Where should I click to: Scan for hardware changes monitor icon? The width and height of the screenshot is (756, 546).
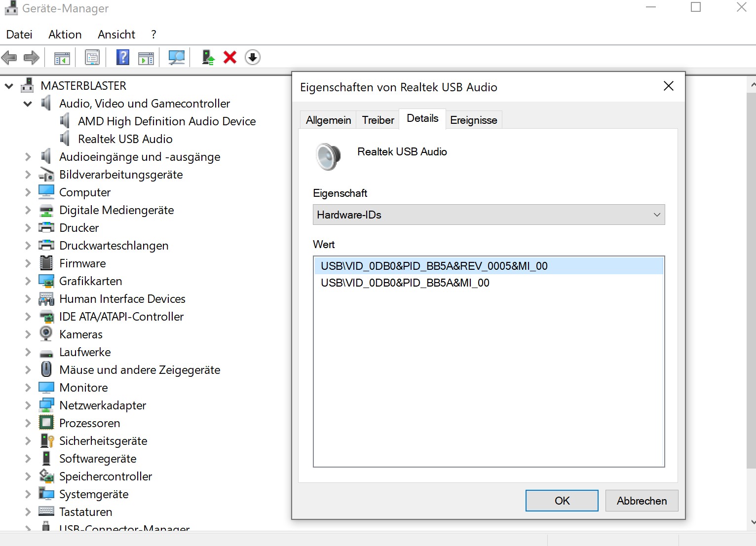(x=177, y=58)
